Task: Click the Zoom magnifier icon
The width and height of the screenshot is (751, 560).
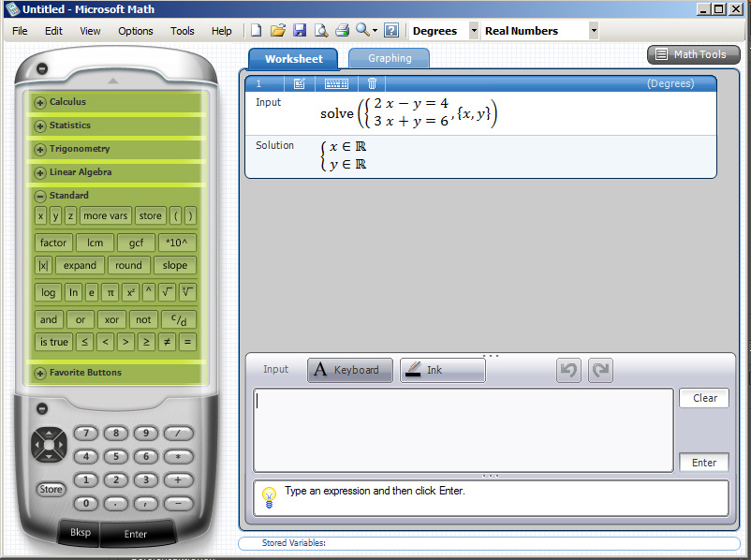Action: pyautogui.click(x=362, y=30)
